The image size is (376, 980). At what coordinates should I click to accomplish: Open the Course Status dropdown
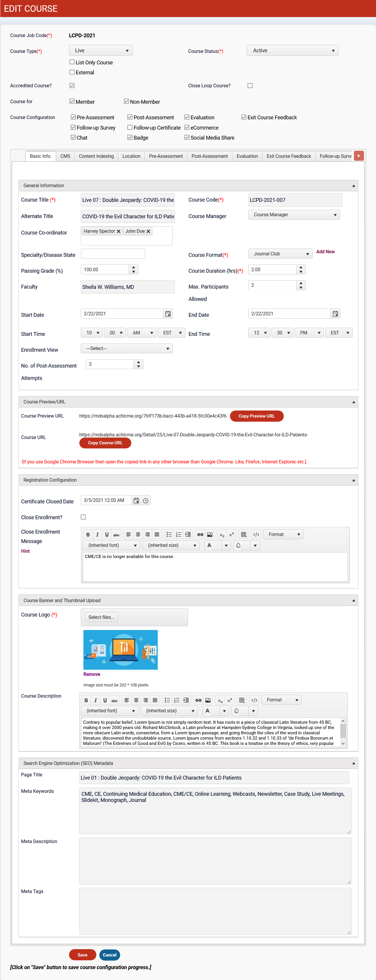[292, 51]
